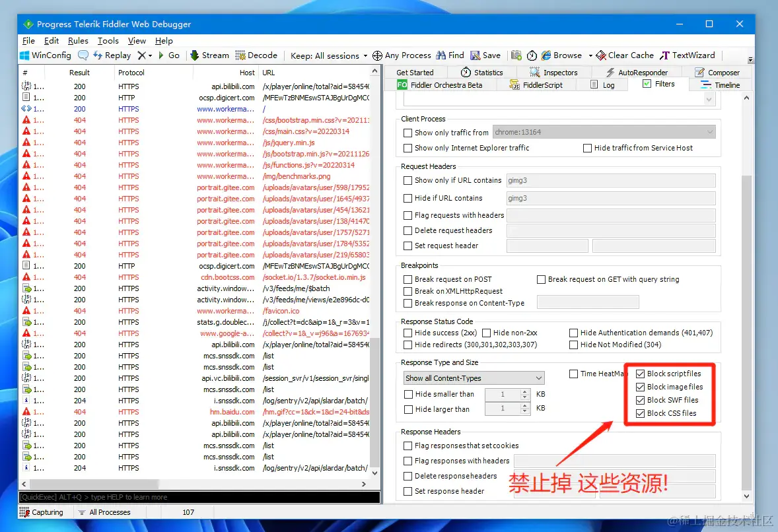Toggle Stream mode in toolbar
778x532 pixels.
[209, 55]
